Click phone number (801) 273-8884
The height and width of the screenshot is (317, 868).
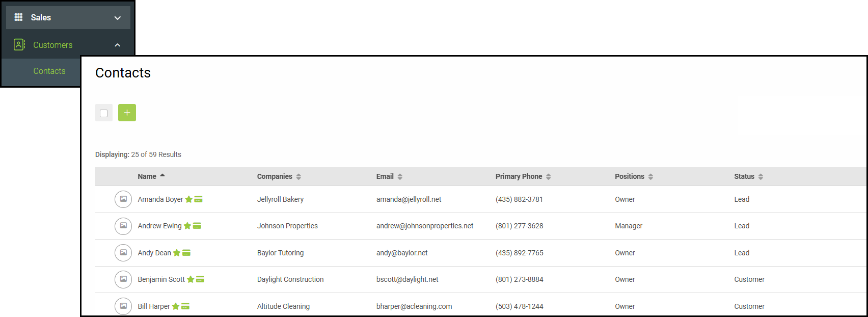tap(519, 279)
